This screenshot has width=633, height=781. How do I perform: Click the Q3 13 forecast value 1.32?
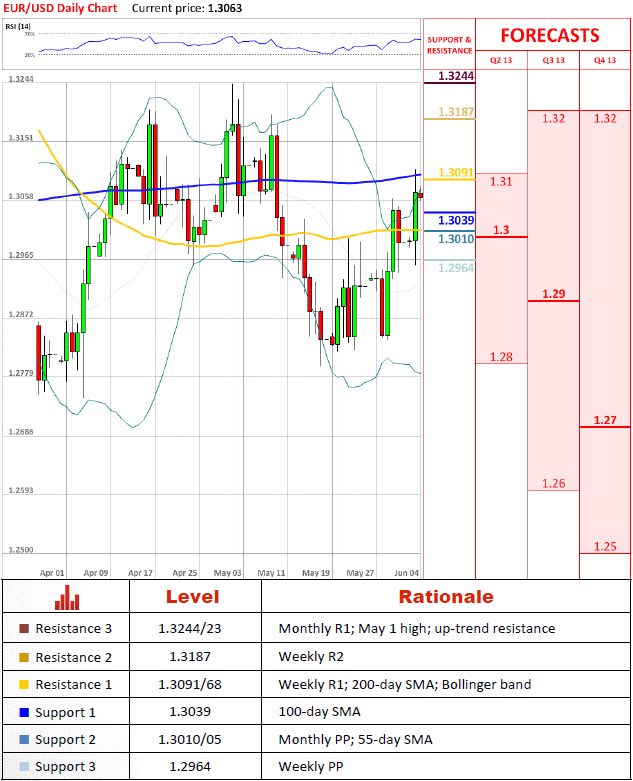tap(553, 119)
